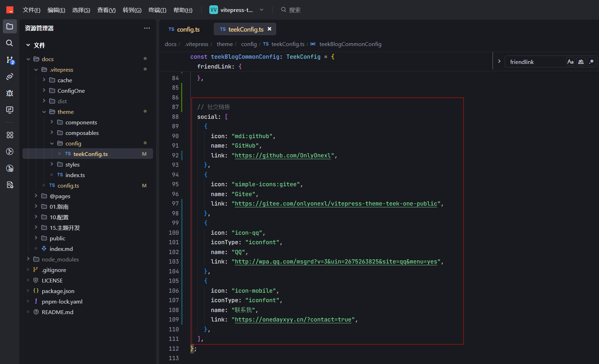
Task: Open the gitee.com link on line 97
Action: coord(336,204)
